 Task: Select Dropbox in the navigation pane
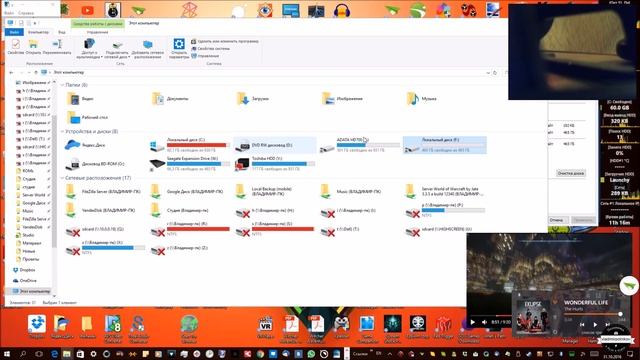(24, 270)
